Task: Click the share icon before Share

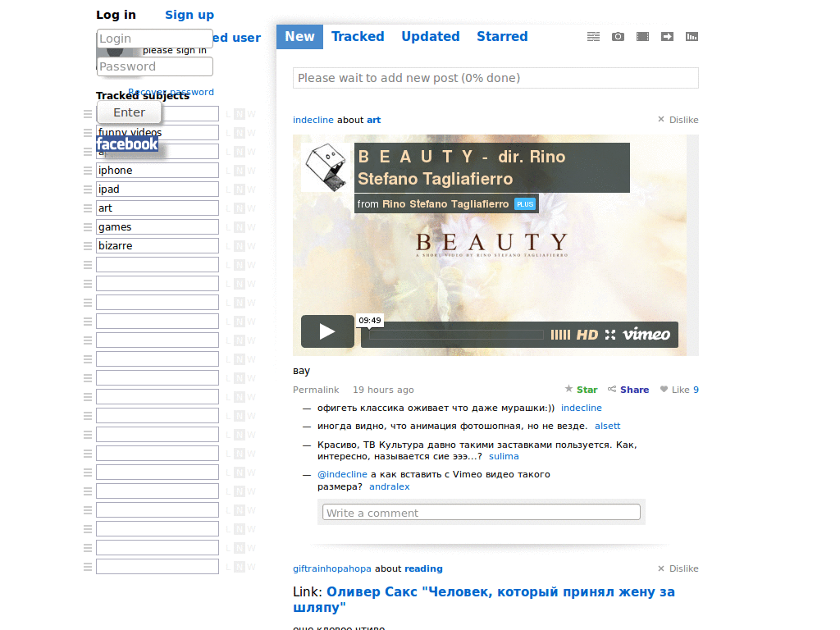Action: 612,390
